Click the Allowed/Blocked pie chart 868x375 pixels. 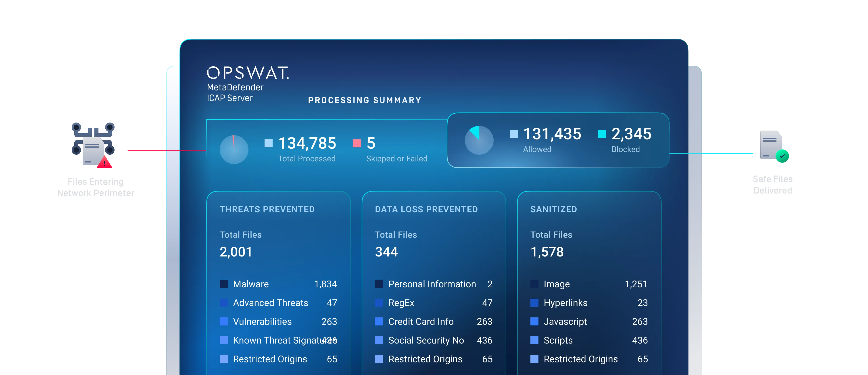pos(479,140)
